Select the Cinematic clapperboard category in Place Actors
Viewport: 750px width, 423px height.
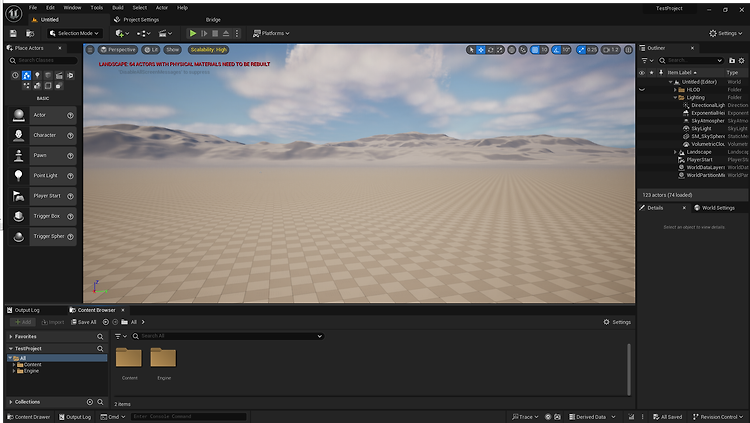pos(59,75)
